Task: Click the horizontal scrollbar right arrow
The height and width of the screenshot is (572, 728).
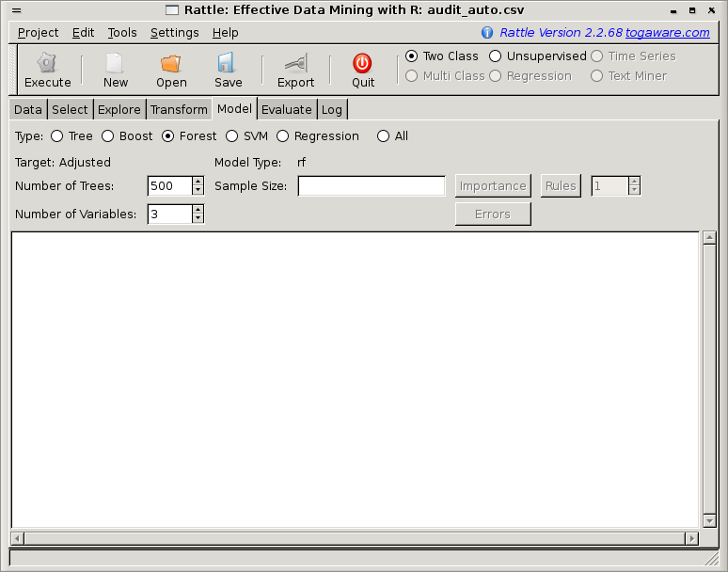Action: coord(691,538)
